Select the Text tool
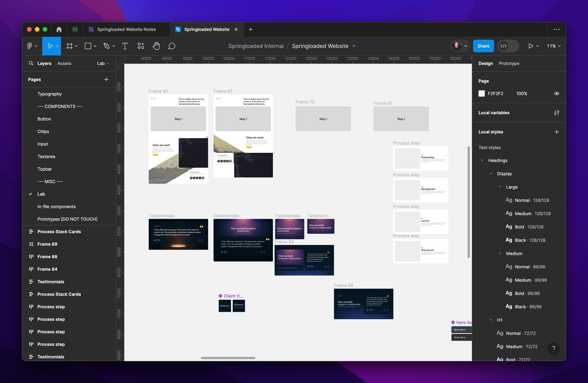 (x=125, y=46)
